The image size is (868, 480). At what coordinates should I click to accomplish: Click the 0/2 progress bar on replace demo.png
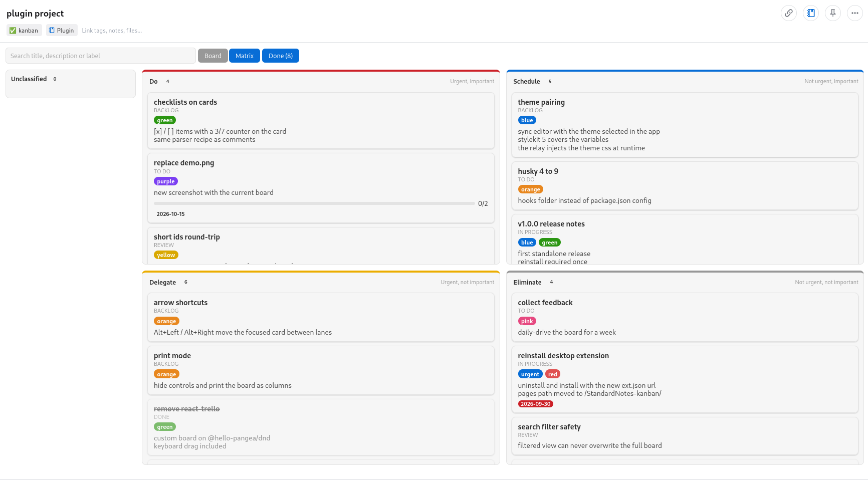(x=314, y=203)
